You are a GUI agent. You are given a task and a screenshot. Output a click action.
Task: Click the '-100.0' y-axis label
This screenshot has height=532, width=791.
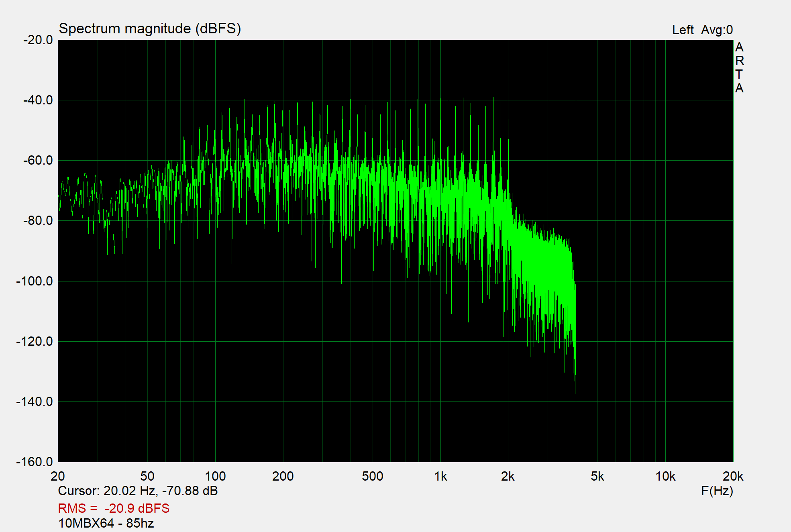click(x=35, y=281)
